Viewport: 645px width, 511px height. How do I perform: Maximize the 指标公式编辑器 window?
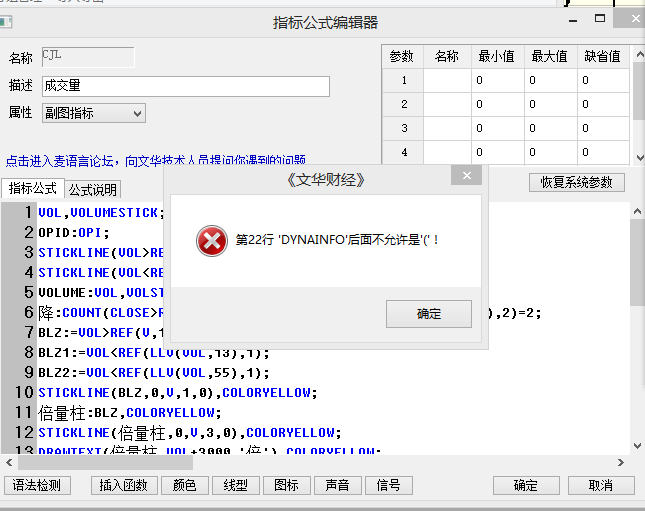coord(600,18)
